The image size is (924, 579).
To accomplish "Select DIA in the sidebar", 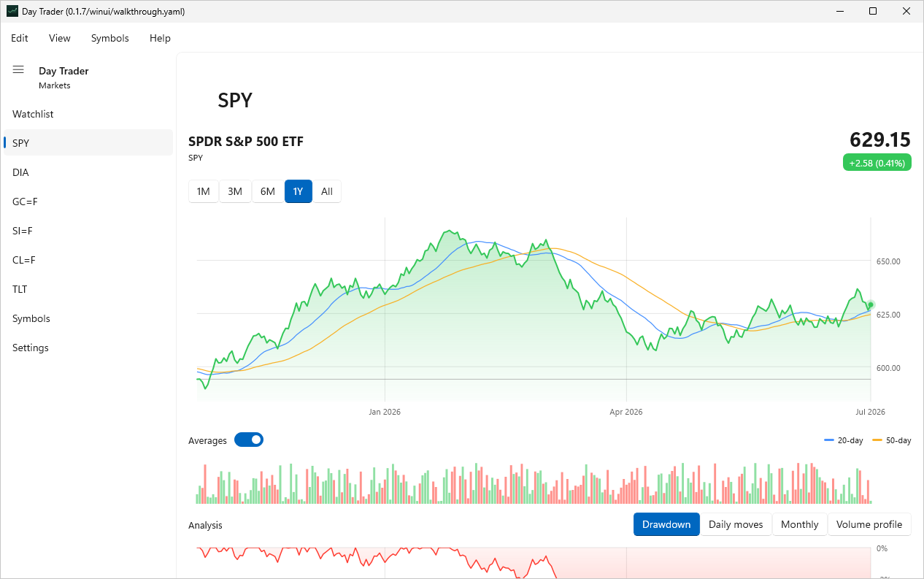I will 88,172.
